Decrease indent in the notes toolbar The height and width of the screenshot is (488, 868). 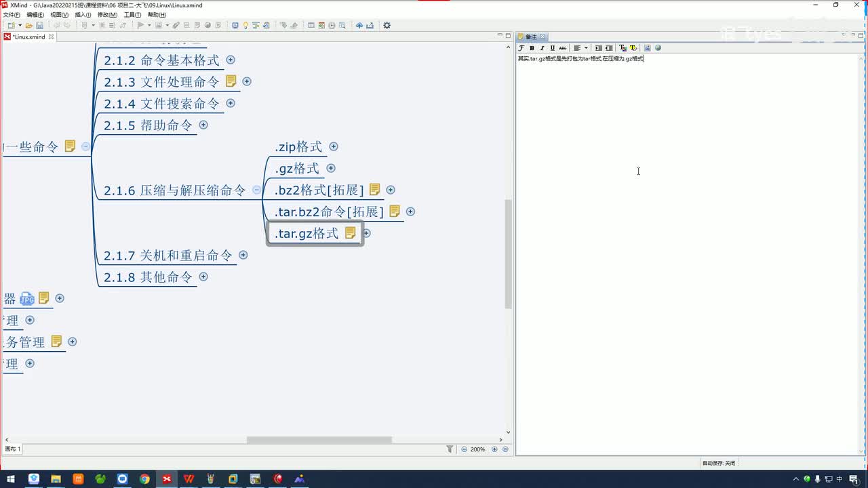point(609,48)
